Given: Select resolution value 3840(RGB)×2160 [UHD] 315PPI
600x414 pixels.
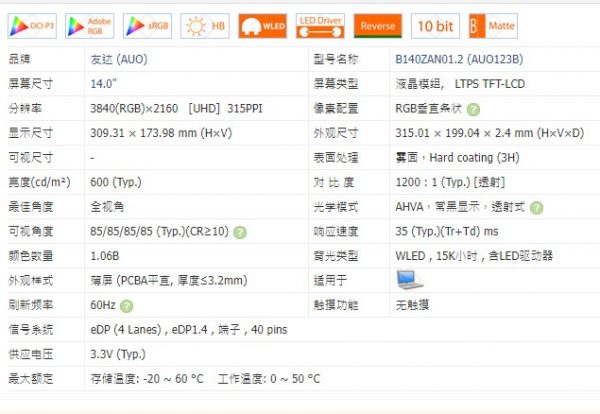Looking at the screenshot, I should 176,109.
